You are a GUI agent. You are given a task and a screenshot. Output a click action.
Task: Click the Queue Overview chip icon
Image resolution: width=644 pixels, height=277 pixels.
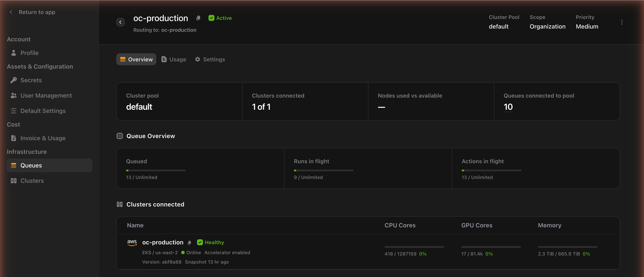[120, 136]
